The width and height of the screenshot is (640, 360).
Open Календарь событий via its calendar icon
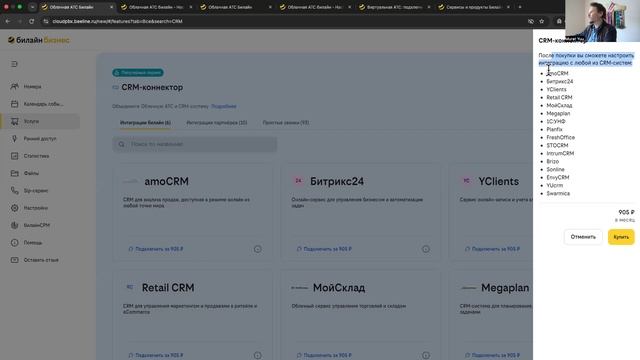[x=14, y=104]
